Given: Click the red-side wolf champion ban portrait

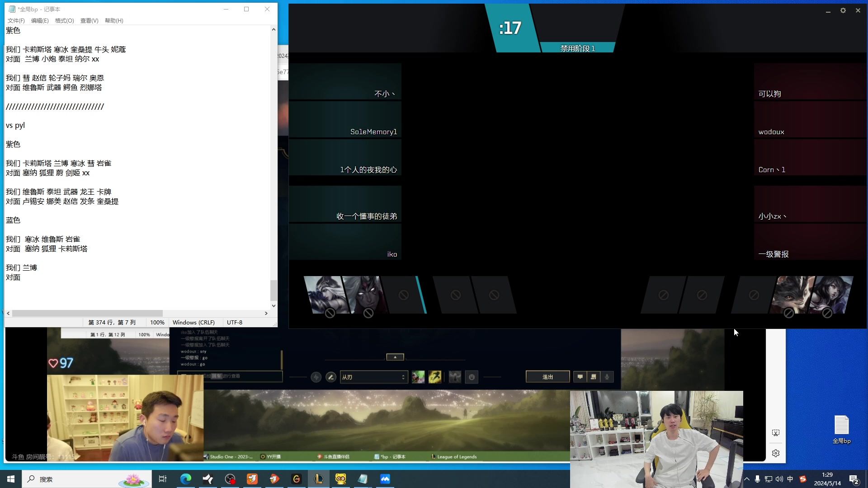Looking at the screenshot, I should tap(793, 295).
